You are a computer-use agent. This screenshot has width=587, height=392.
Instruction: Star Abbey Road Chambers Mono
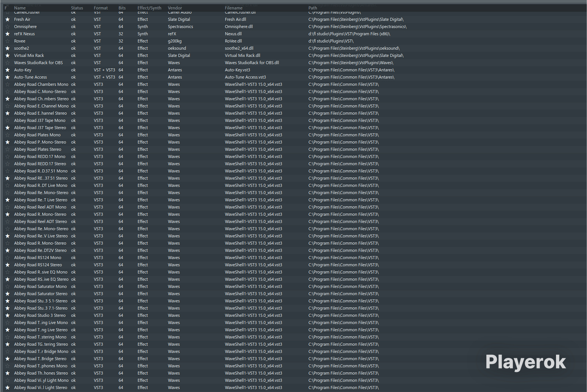(7, 84)
